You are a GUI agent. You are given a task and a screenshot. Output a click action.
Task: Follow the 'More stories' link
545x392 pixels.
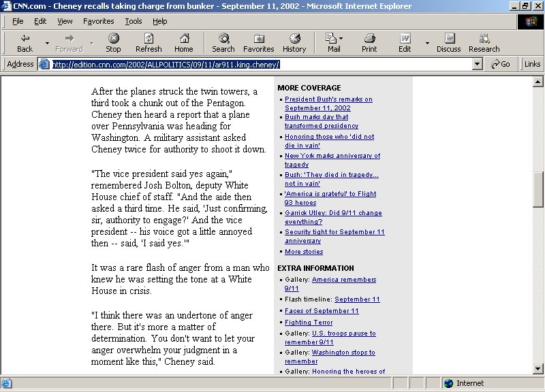click(x=304, y=252)
